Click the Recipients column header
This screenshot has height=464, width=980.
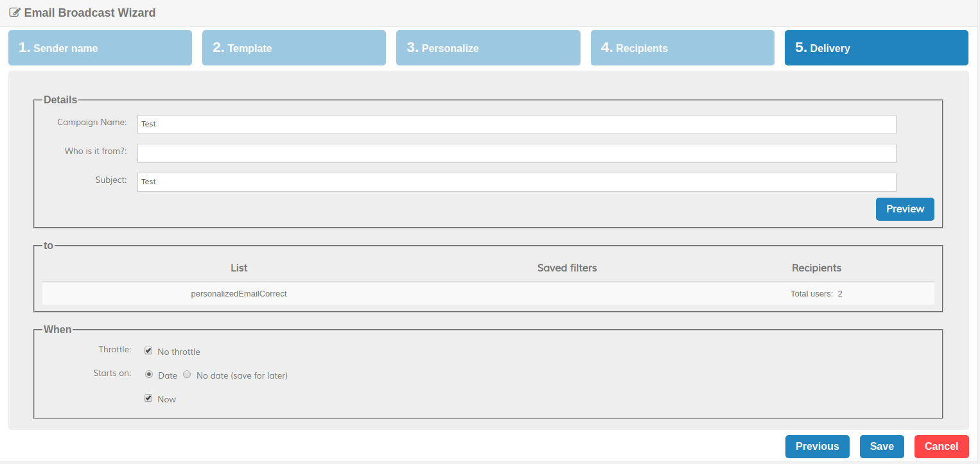[816, 268]
